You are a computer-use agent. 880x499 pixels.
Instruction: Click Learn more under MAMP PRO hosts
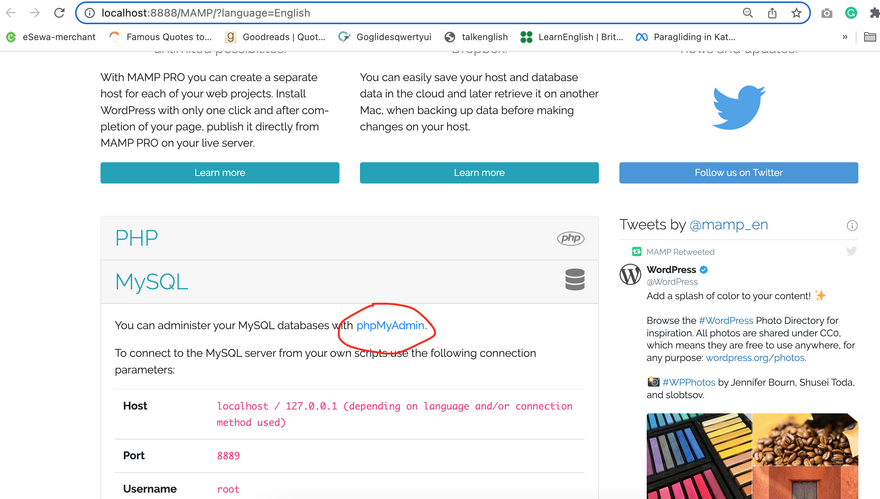(x=219, y=173)
